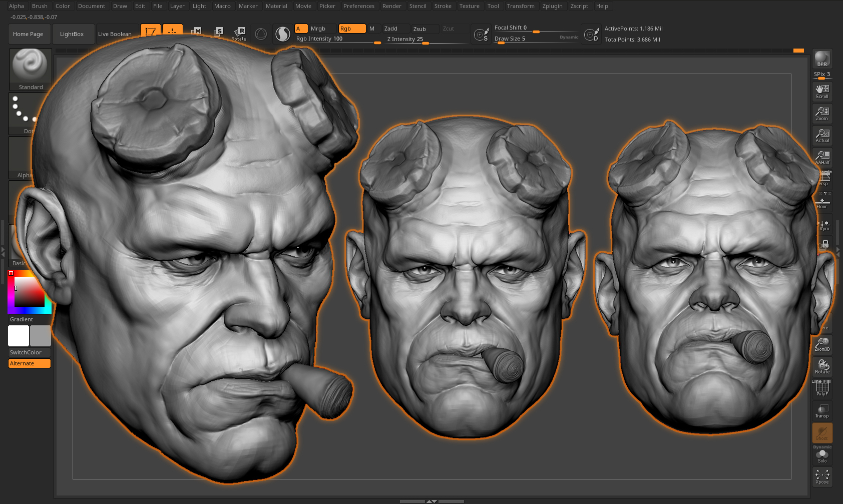This screenshot has width=843, height=504.
Task: Click the Xpose button
Action: coord(822,477)
